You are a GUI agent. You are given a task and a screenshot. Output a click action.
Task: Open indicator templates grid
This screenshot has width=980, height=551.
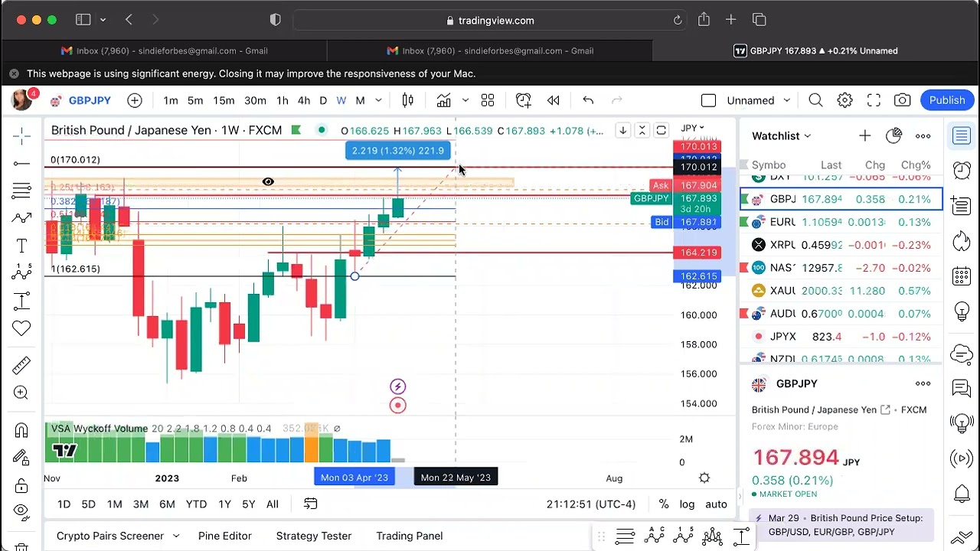click(x=488, y=100)
